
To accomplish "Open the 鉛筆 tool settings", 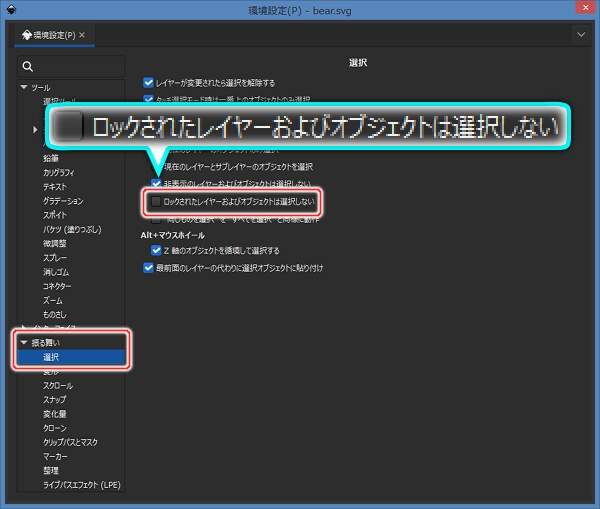I will pos(51,158).
